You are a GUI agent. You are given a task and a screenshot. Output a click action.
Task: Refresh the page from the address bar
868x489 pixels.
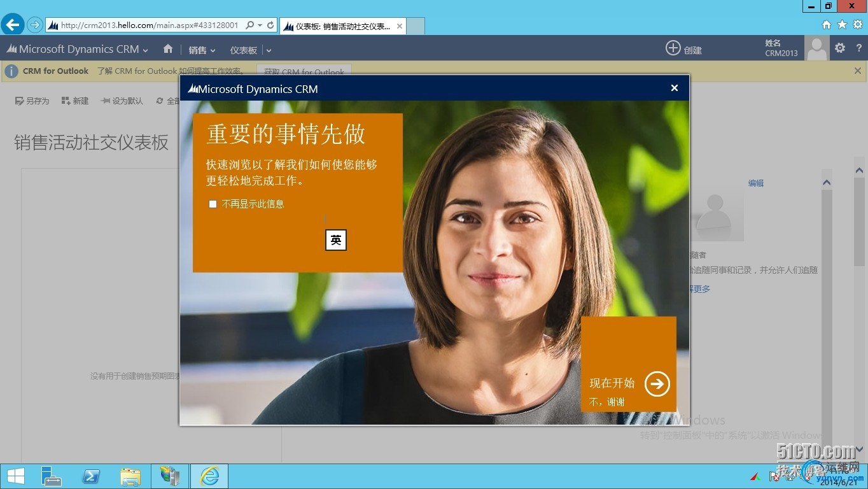coord(270,25)
